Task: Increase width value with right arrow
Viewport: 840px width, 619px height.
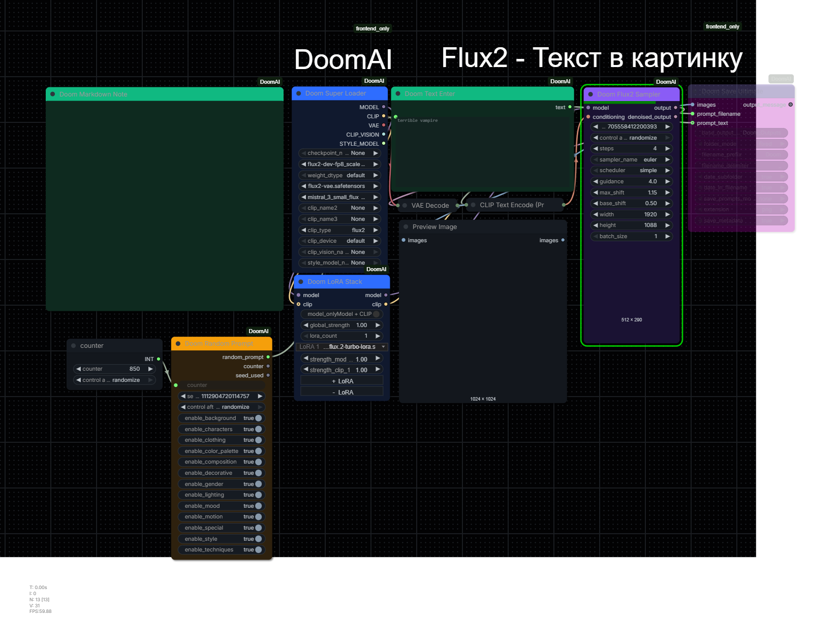Action: pyautogui.click(x=668, y=215)
